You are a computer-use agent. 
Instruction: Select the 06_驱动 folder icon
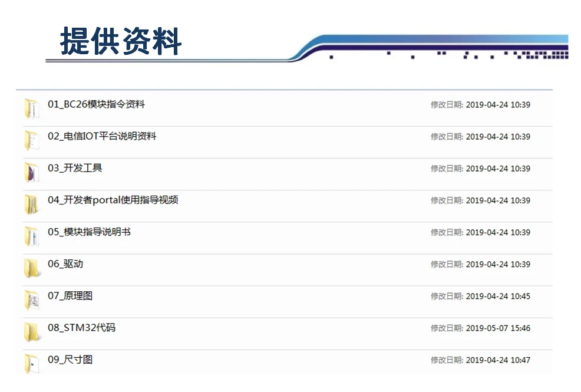(x=32, y=268)
